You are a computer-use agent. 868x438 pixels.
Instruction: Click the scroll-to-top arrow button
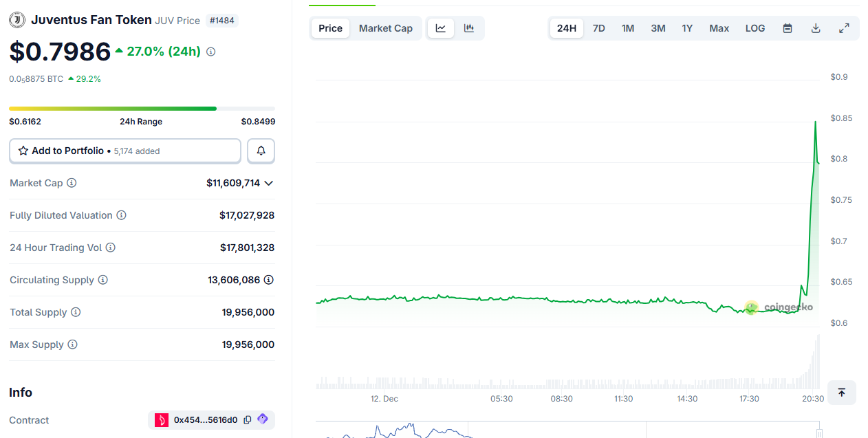point(841,392)
